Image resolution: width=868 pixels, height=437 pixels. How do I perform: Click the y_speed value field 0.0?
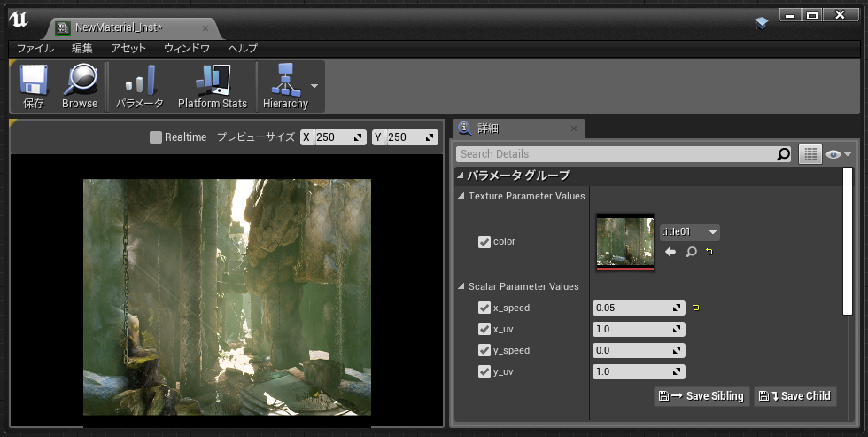point(639,350)
